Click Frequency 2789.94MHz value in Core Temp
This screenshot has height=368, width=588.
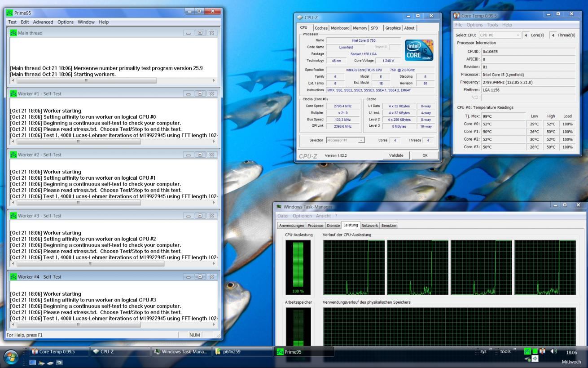(x=528, y=82)
